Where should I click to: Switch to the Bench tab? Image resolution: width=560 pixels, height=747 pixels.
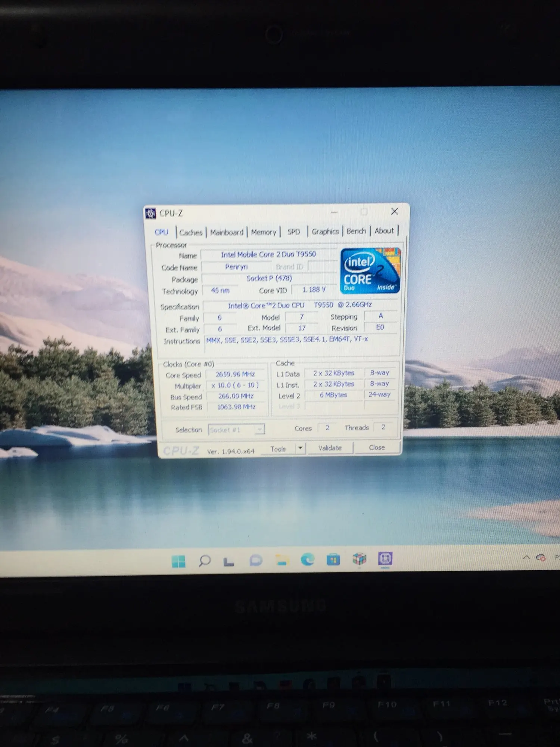(x=356, y=231)
